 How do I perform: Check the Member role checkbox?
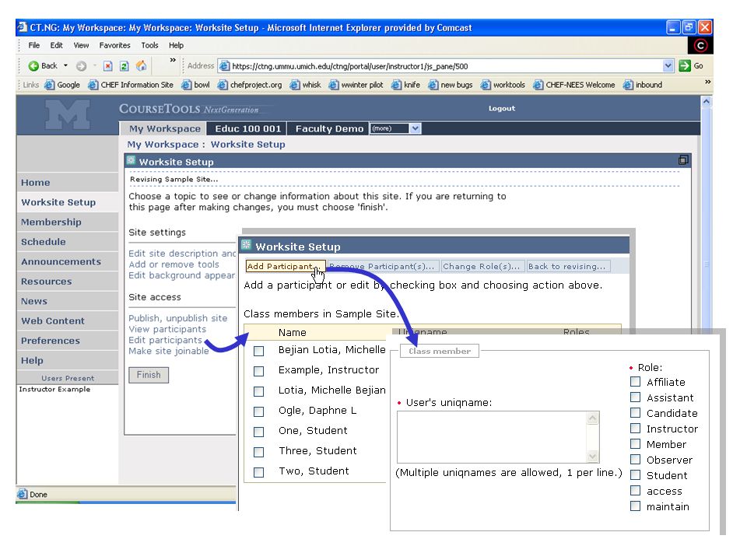point(635,444)
